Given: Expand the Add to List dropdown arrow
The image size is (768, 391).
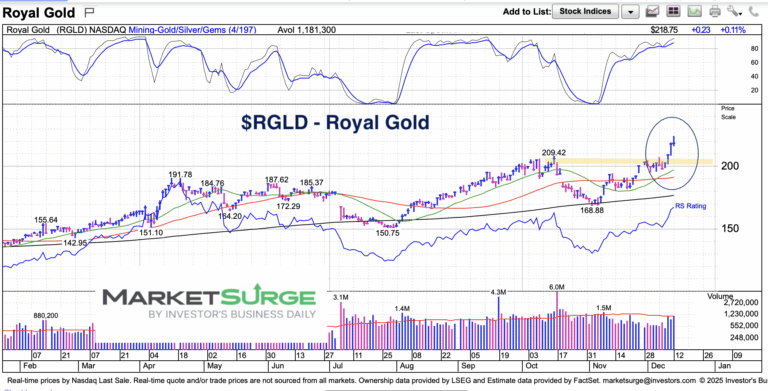Looking at the screenshot, I should point(630,12).
